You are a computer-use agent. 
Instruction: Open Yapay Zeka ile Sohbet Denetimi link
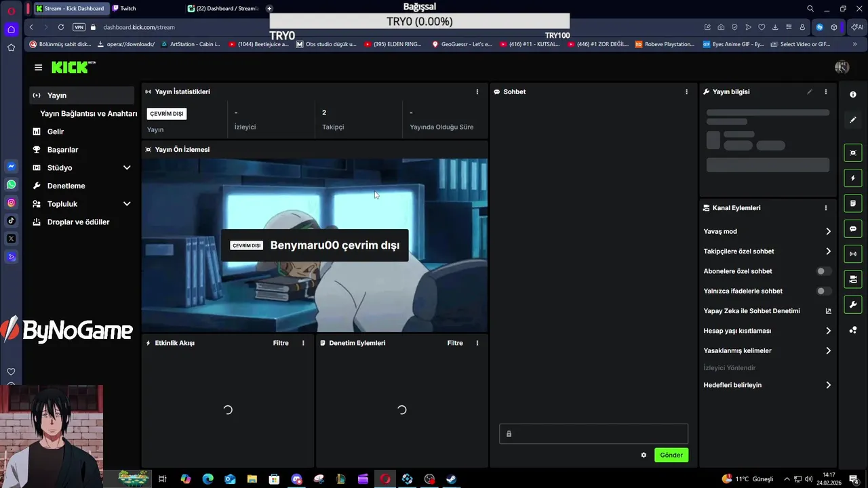[x=767, y=311]
